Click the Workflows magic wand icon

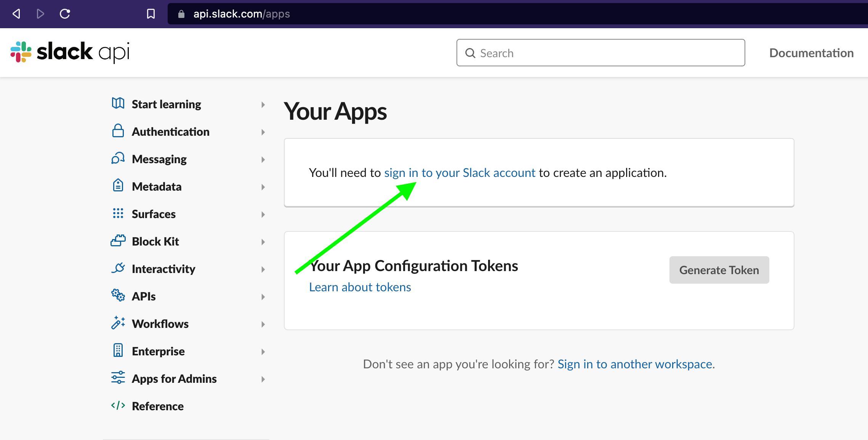(x=118, y=323)
